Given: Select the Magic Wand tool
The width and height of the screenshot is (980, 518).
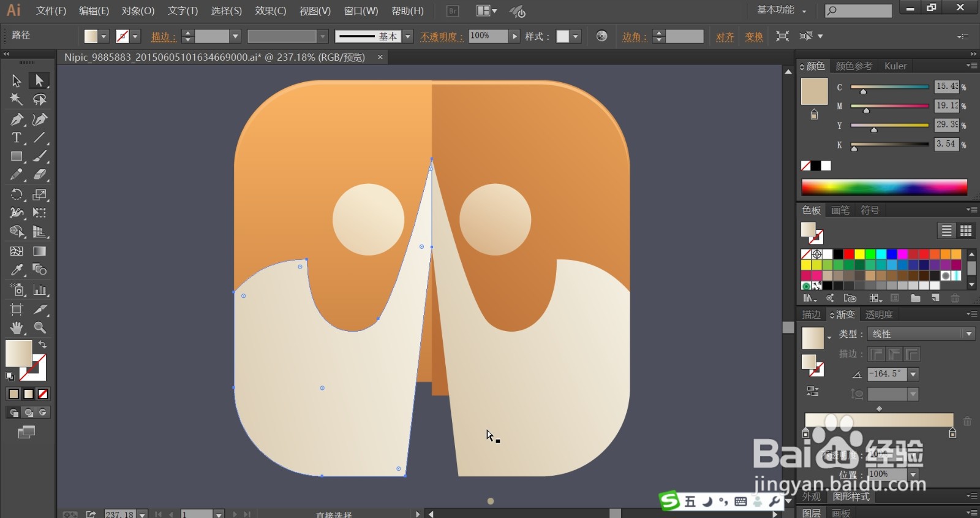Looking at the screenshot, I should (17, 99).
